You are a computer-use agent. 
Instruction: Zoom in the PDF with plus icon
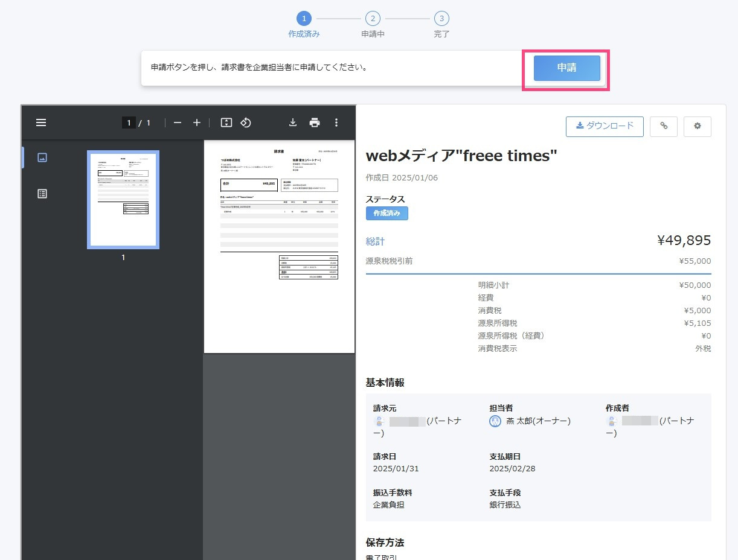197,122
